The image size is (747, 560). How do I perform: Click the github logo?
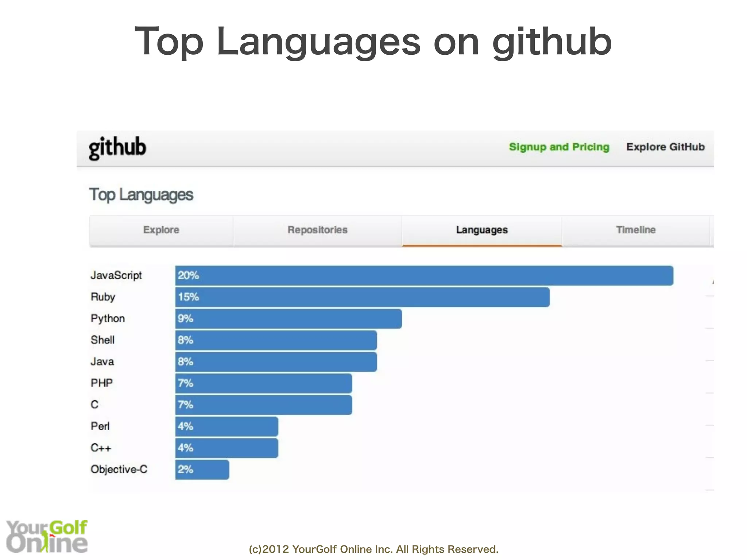117,148
